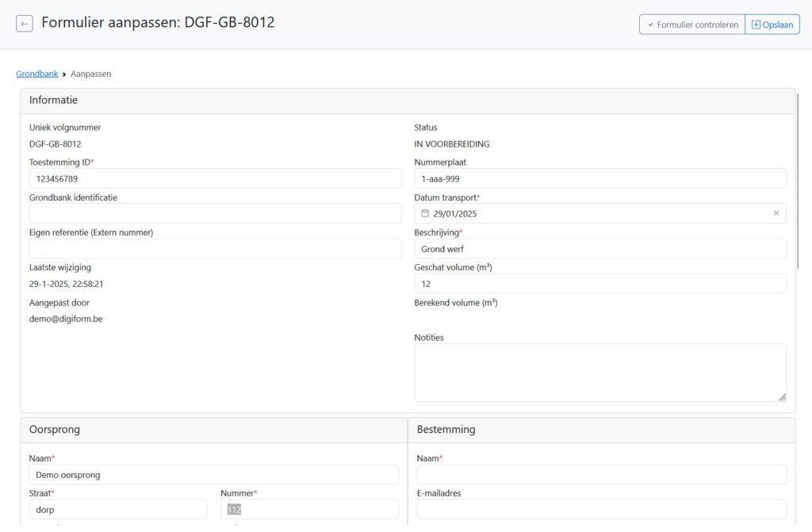Image resolution: width=812 pixels, height=532 pixels.
Task: Click the breadcrumb chevron after Grondbank
Action: (63, 73)
